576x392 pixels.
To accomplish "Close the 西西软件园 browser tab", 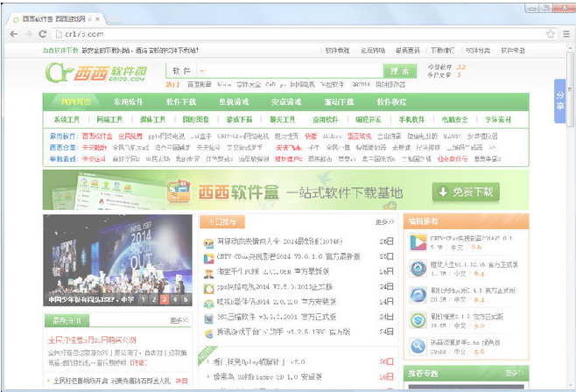I will pos(97,19).
